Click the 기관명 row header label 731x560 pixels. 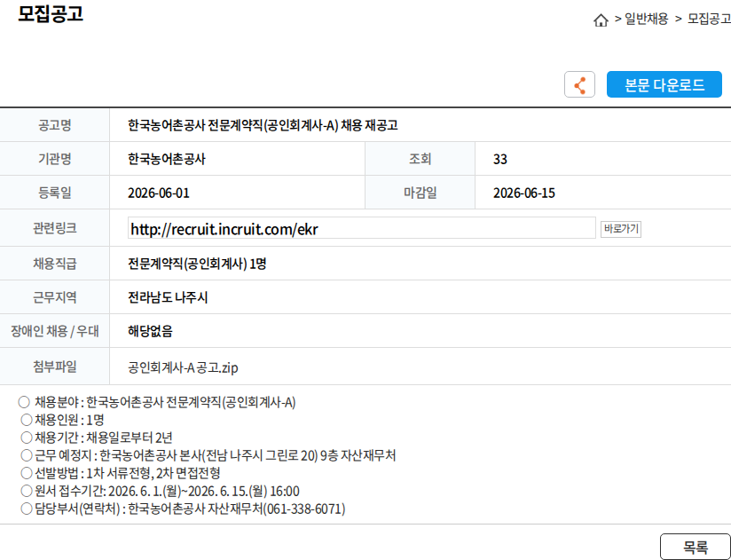point(54,159)
